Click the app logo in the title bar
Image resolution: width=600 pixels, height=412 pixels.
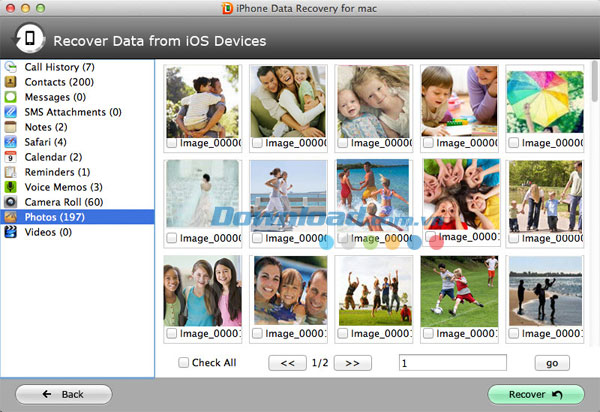227,8
